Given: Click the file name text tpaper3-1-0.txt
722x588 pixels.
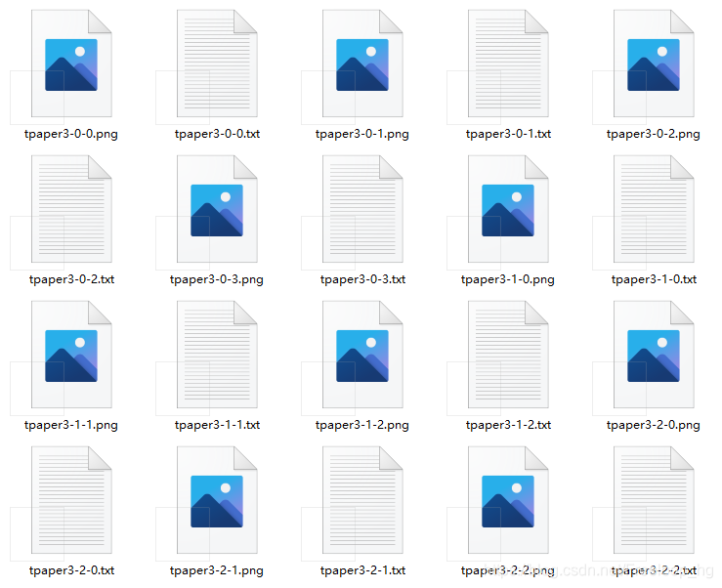Looking at the screenshot, I should [654, 280].
